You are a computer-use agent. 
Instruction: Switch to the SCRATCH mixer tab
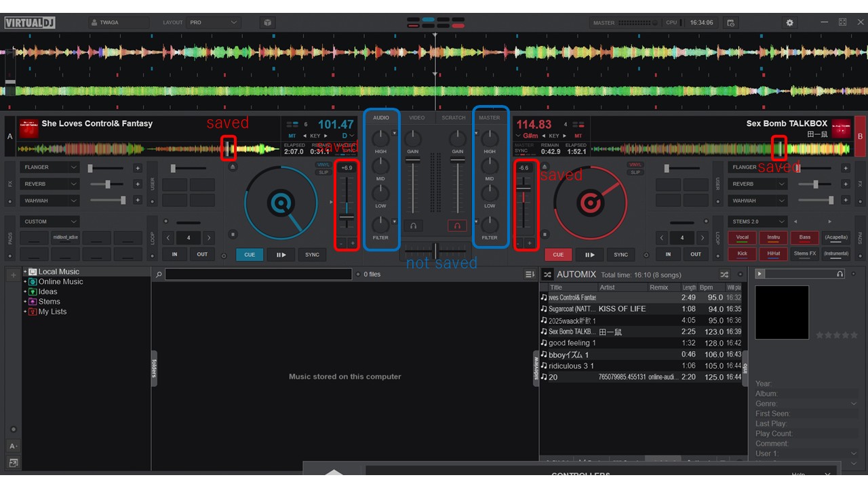click(x=454, y=118)
